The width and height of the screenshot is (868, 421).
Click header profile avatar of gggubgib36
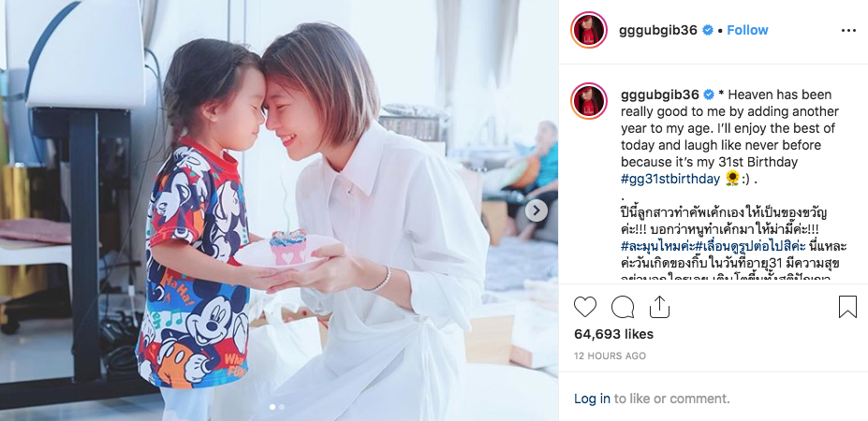(x=588, y=30)
